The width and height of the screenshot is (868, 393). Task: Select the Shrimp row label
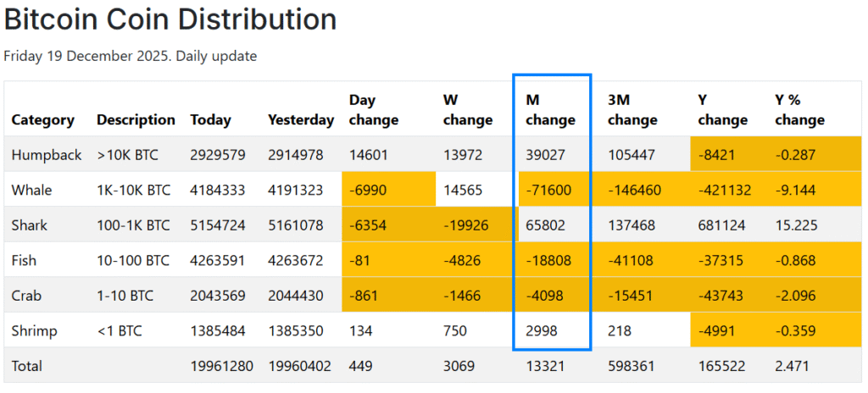pos(35,330)
